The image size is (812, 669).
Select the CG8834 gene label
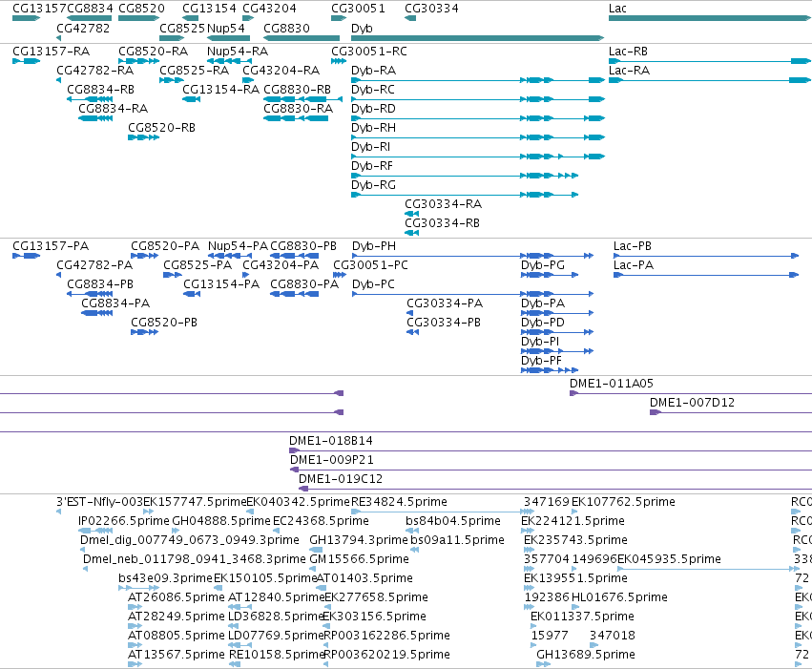pyautogui.click(x=90, y=9)
